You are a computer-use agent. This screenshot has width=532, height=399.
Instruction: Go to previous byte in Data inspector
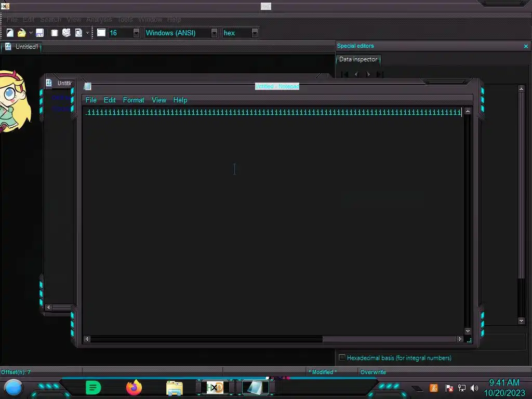356,74
